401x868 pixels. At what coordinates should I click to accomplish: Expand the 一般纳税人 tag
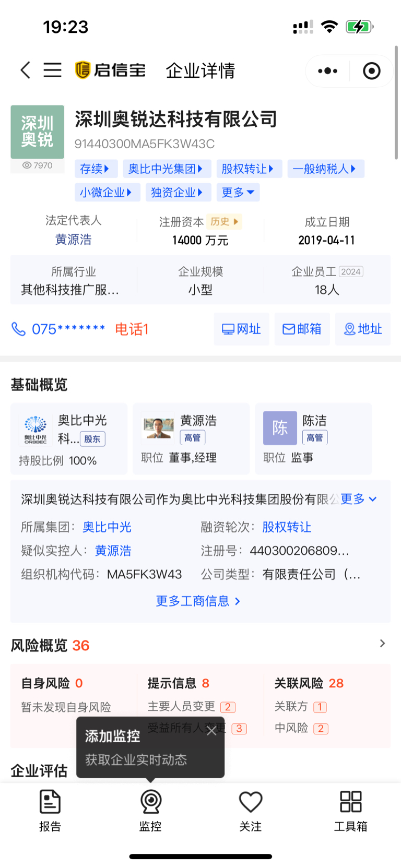pos(326,169)
